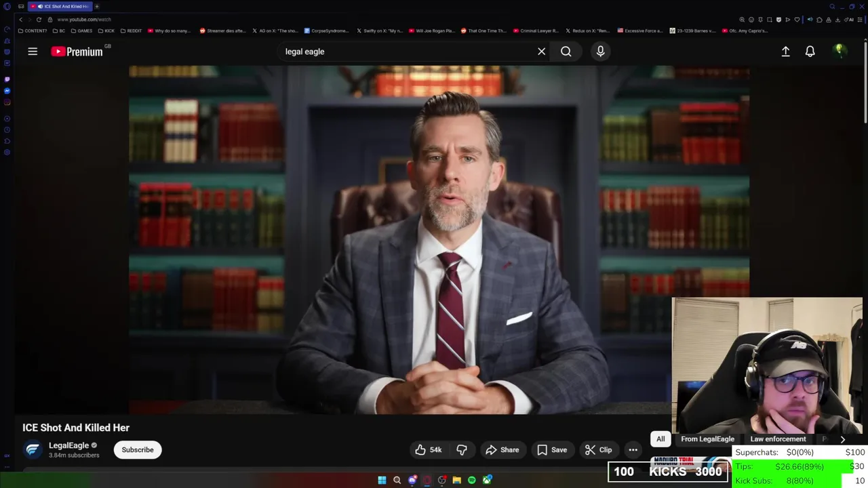Go back with the browser back arrow
This screenshot has width=868, height=488.
(20, 19)
